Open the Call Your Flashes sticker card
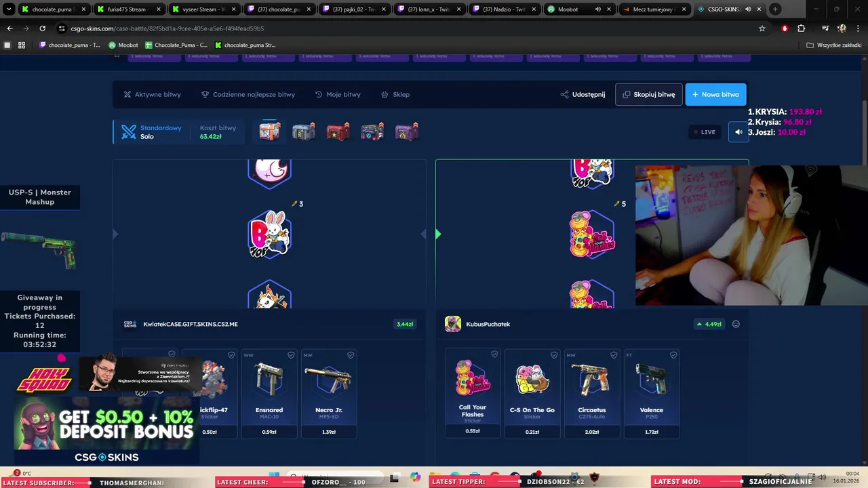The width and height of the screenshot is (868, 488). point(473,394)
